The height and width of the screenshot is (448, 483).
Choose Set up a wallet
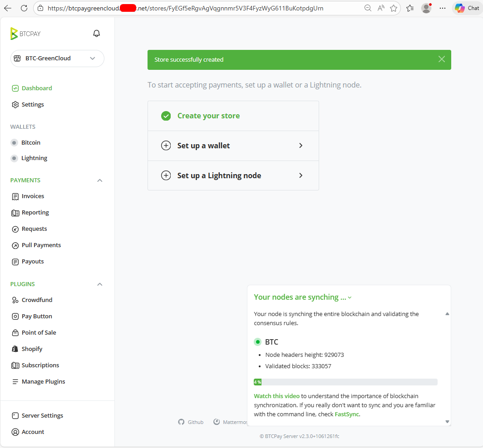233,146
